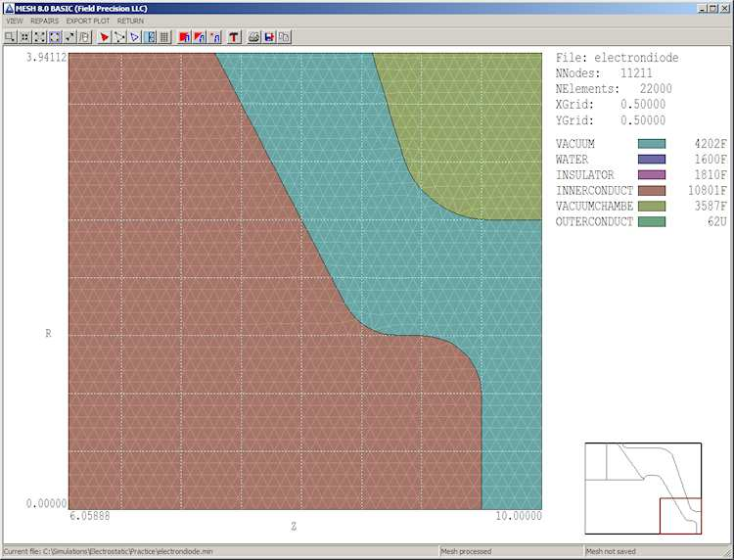Click the pan view arrow icon
The image size is (734, 560).
tap(69, 37)
